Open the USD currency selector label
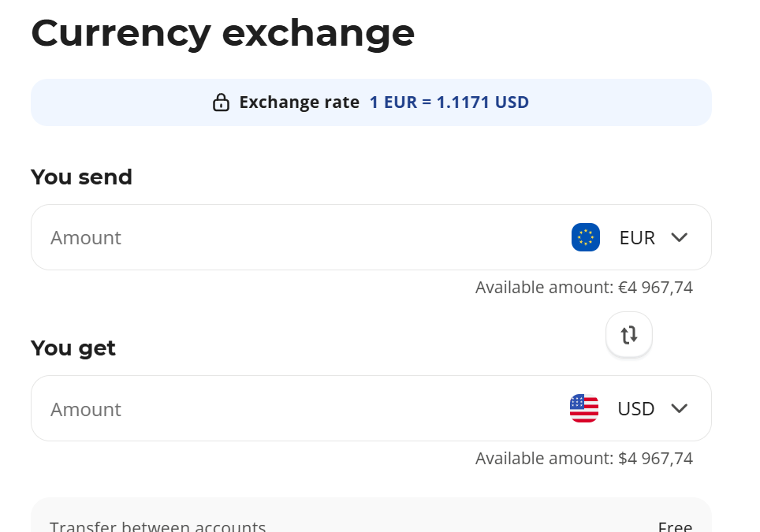 pos(635,408)
